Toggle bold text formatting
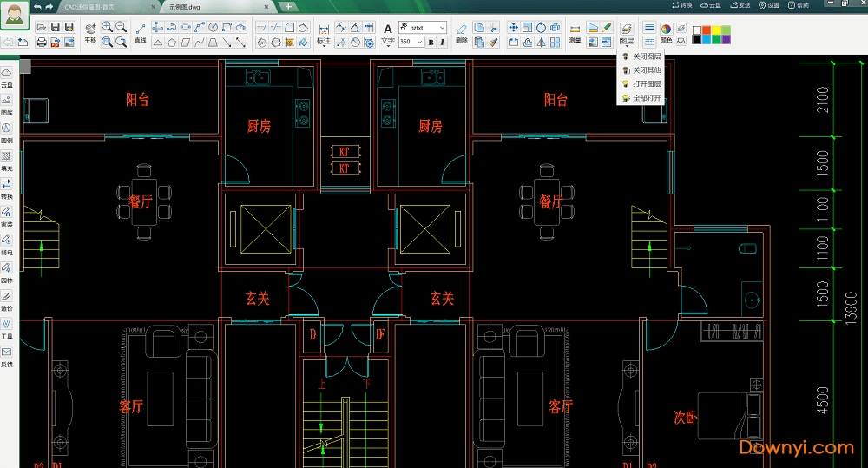The width and height of the screenshot is (868, 468). coord(431,42)
